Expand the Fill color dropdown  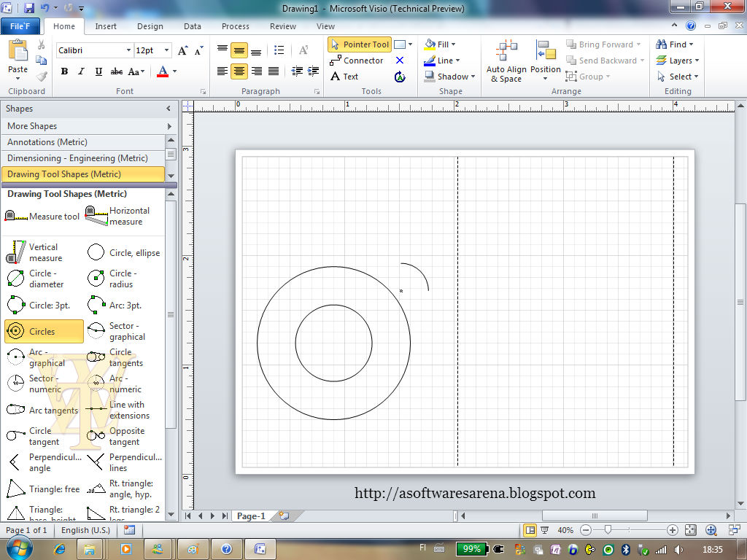coord(454,44)
